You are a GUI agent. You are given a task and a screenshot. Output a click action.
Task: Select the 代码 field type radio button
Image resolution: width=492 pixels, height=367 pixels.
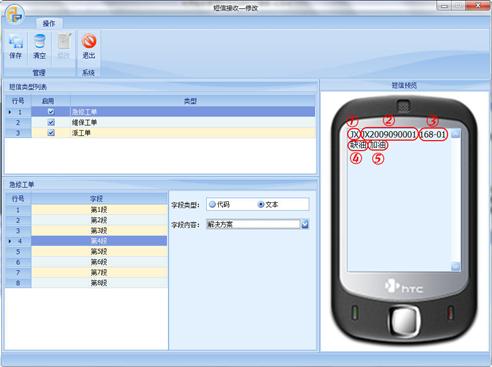click(x=212, y=205)
